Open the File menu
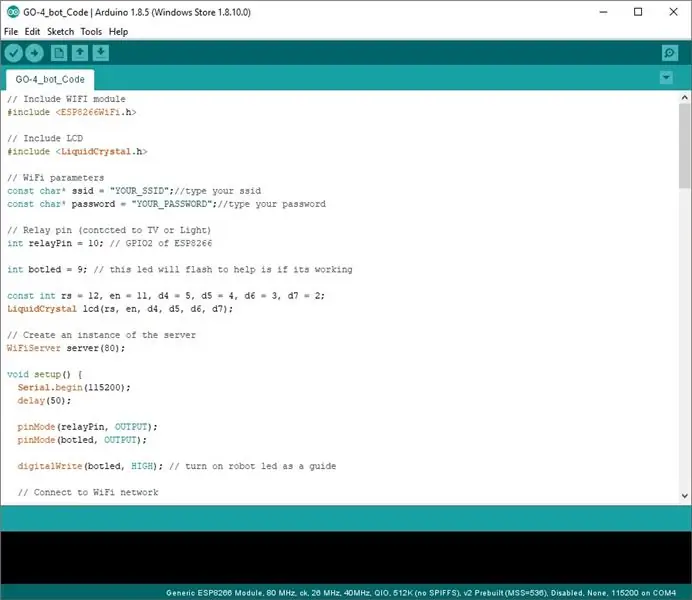This screenshot has width=692, height=600. [11, 32]
